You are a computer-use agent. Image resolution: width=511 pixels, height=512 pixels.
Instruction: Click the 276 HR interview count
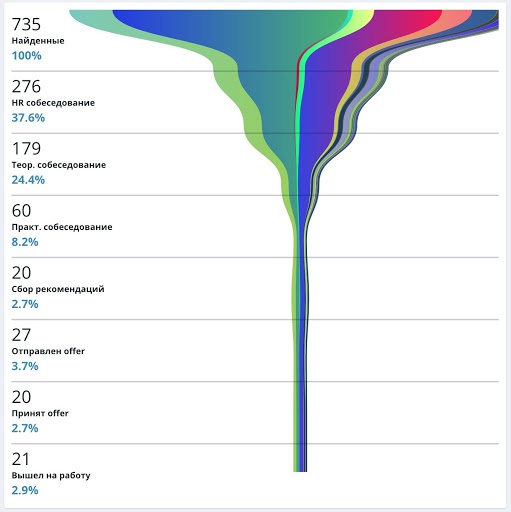click(26, 86)
